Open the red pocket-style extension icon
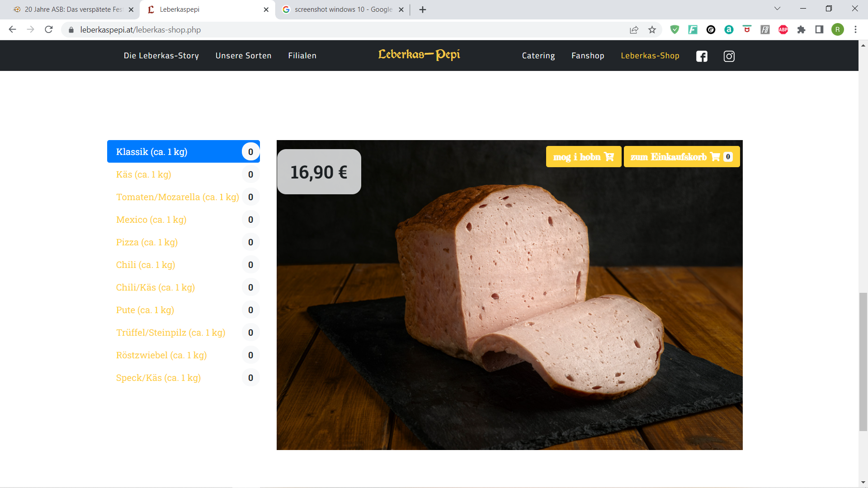This screenshot has width=868, height=488. [747, 30]
